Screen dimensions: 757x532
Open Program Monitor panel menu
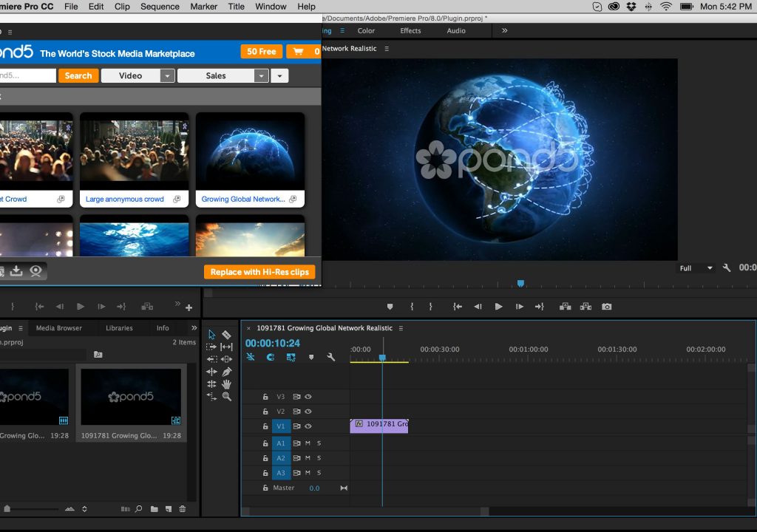coord(387,49)
